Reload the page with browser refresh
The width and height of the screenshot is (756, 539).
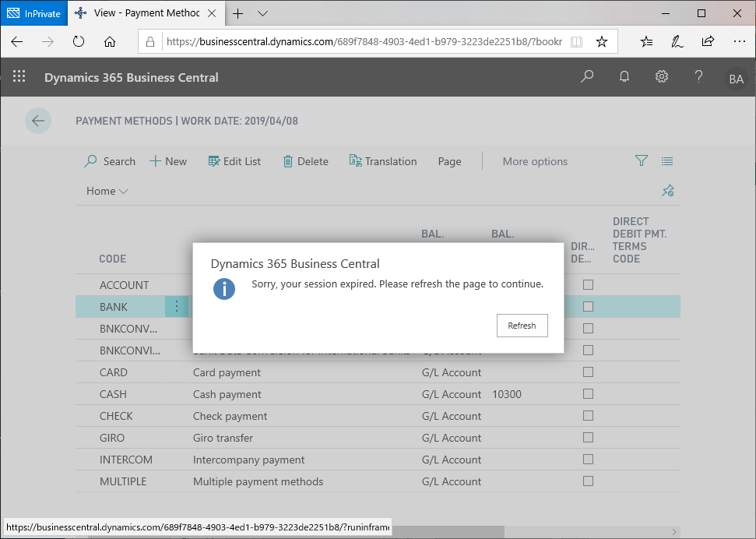[x=79, y=42]
